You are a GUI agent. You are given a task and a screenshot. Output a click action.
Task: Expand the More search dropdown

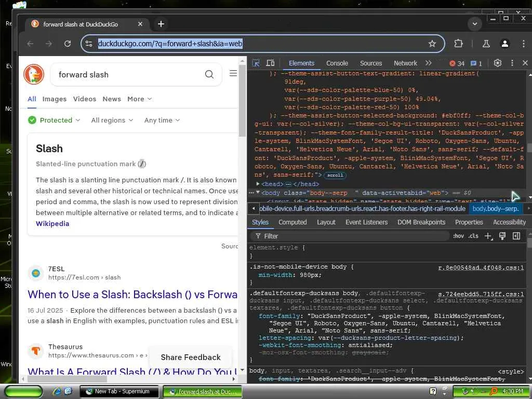pyautogui.click(x=139, y=99)
